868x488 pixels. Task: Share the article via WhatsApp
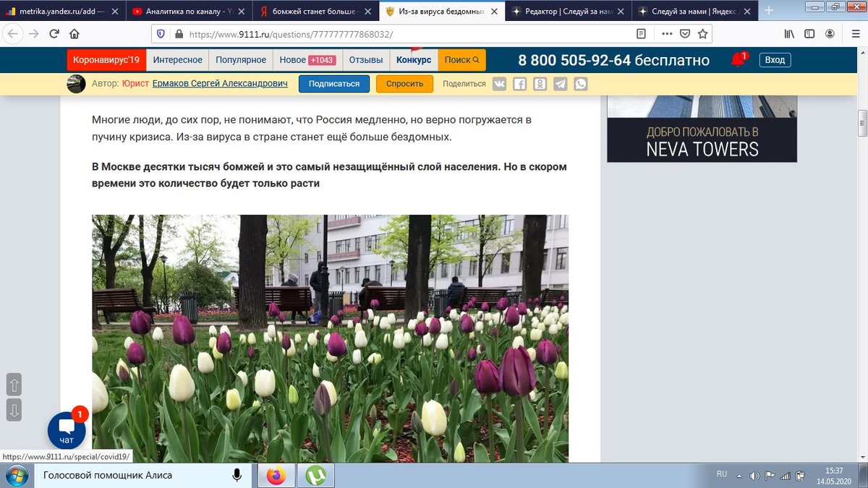click(x=580, y=84)
